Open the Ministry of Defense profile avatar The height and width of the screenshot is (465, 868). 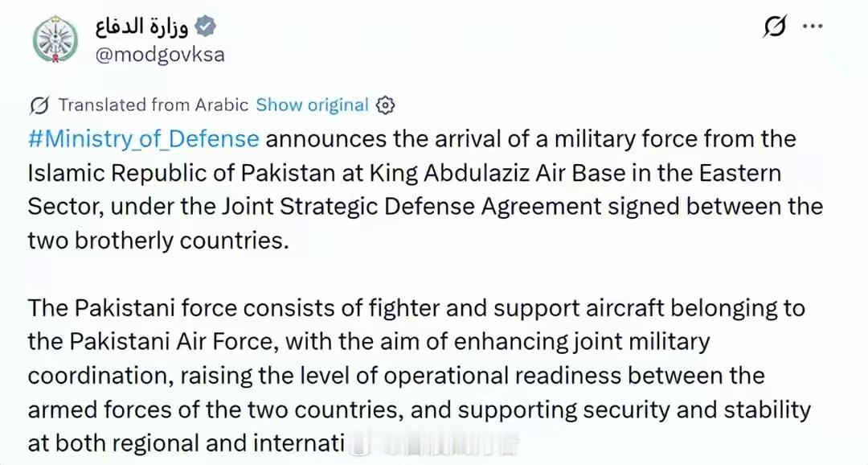(55, 40)
